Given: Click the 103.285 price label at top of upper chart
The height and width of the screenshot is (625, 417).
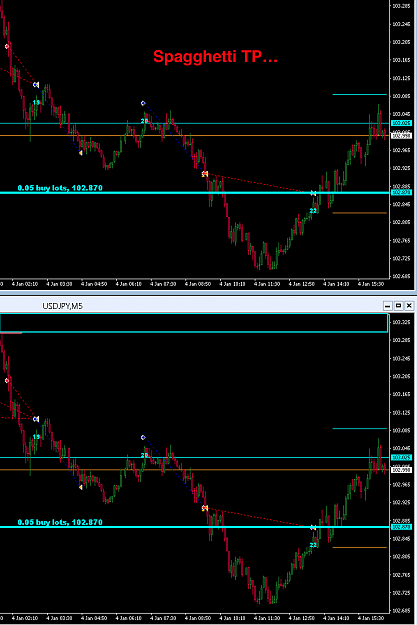Looking at the screenshot, I should [401, 6].
